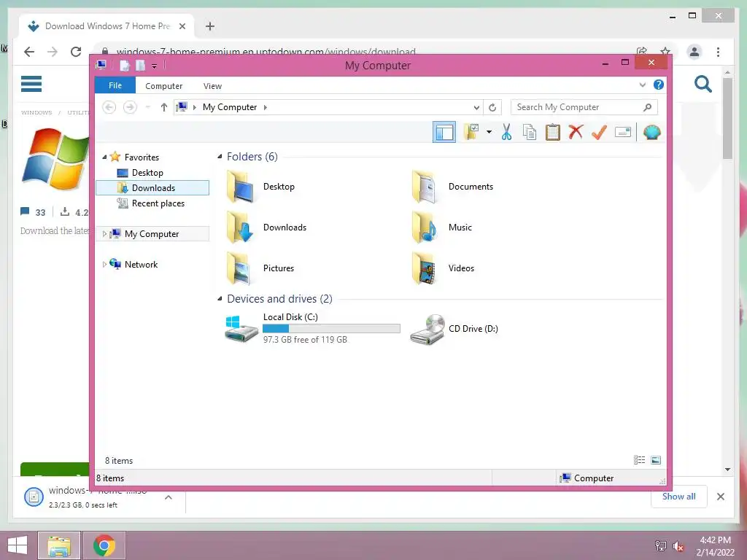Select the Desktop folder icon
747x560 pixels.
coord(241,187)
